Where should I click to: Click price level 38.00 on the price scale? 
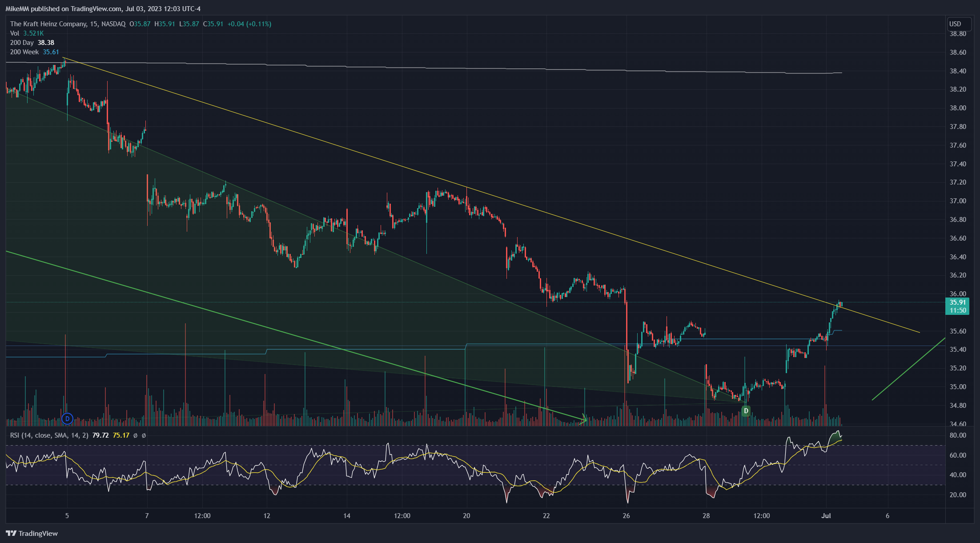(x=958, y=108)
